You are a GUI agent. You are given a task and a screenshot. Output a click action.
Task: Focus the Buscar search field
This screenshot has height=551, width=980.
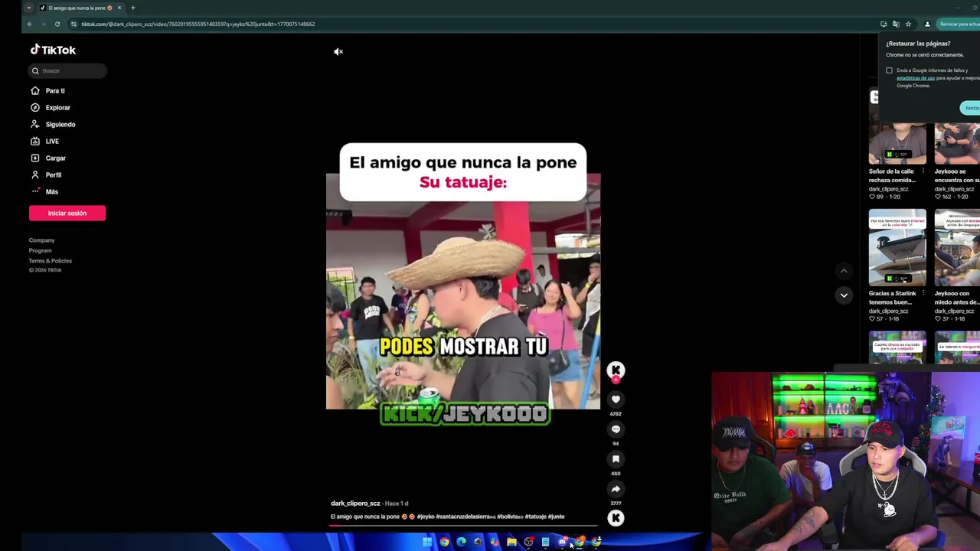click(x=67, y=70)
